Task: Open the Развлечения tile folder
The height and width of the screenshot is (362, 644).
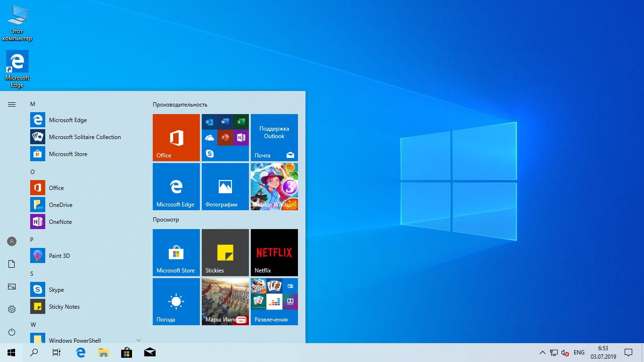Action: click(x=274, y=301)
